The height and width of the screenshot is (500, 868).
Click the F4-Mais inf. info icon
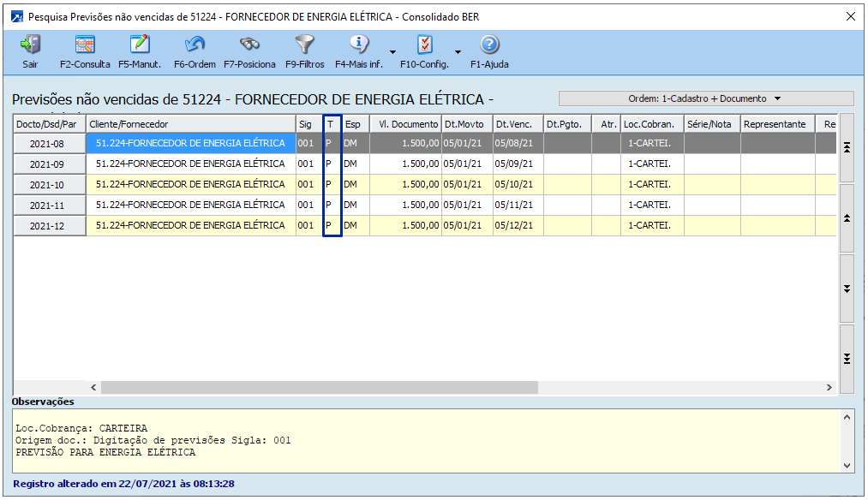[359, 45]
